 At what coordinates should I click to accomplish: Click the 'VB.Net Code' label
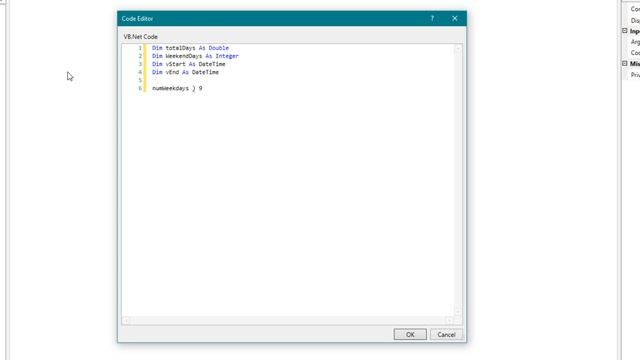pos(140,37)
